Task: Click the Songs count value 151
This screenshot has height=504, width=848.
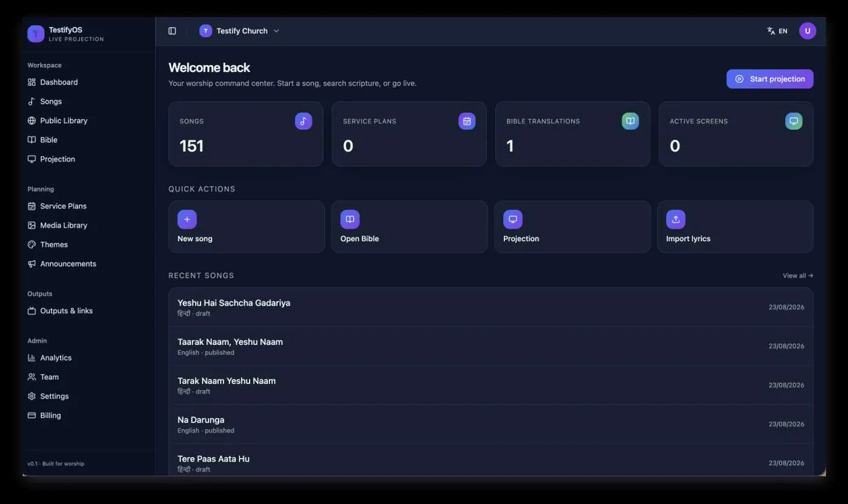Action: (x=191, y=146)
